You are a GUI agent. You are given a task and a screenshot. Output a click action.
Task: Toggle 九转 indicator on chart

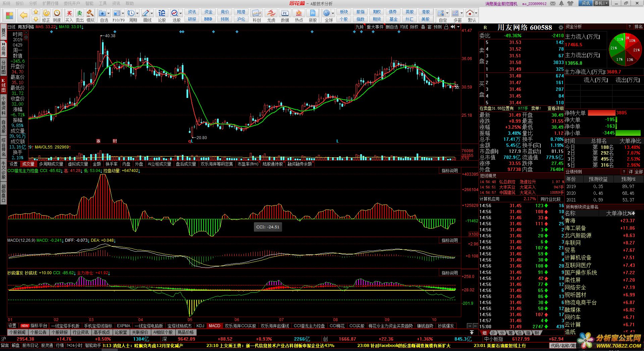360,27
